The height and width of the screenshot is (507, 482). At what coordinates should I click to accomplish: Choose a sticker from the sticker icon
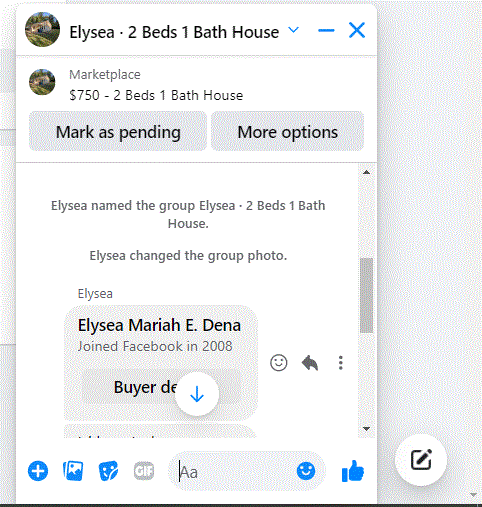(x=108, y=471)
